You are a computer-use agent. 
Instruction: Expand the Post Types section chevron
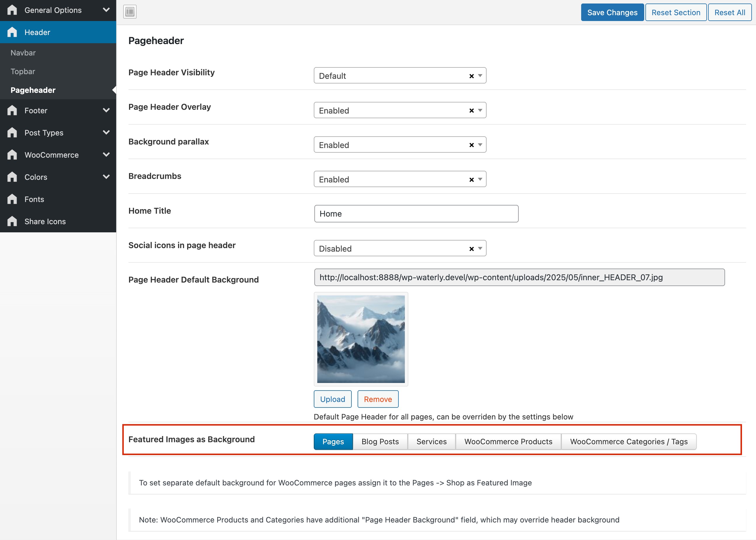coord(106,132)
